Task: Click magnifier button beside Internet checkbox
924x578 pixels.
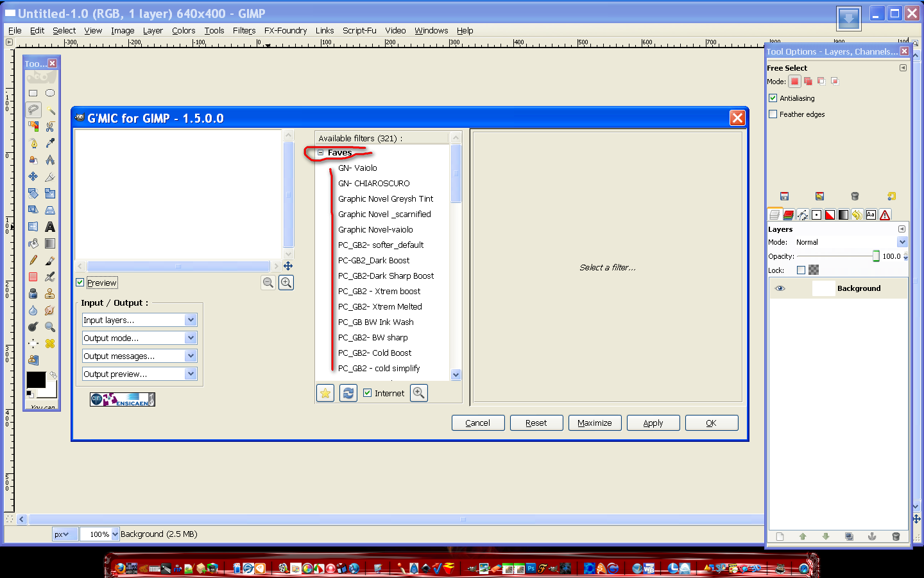Action: (x=419, y=393)
